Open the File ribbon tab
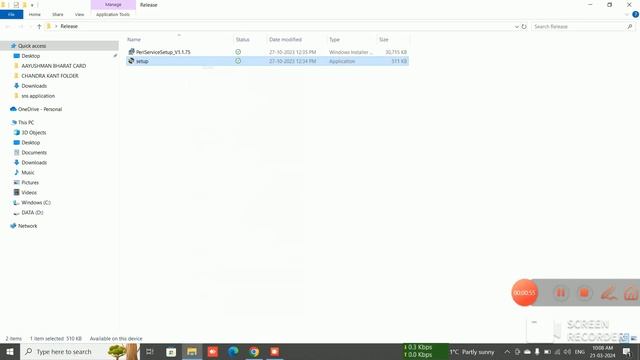Viewport: 640px width, 360px height. point(11,14)
